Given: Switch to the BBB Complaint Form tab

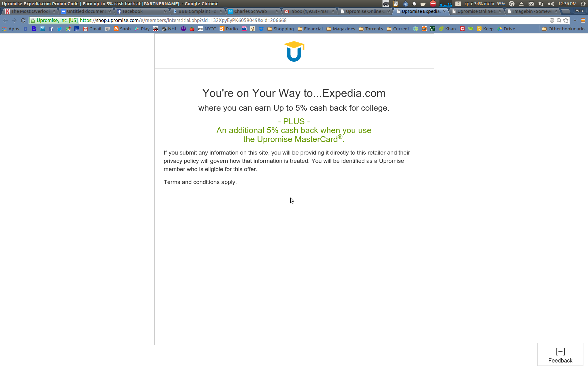Looking at the screenshot, I should 197,11.
